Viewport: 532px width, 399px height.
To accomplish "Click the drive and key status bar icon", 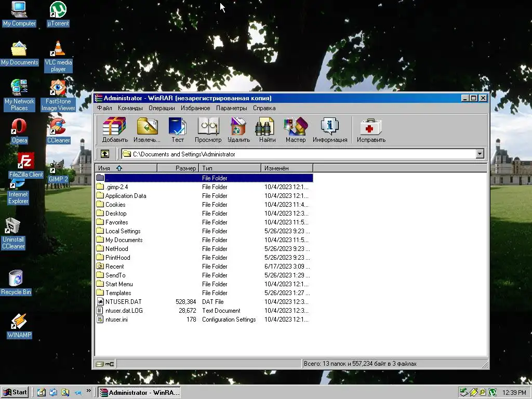I will [105, 364].
